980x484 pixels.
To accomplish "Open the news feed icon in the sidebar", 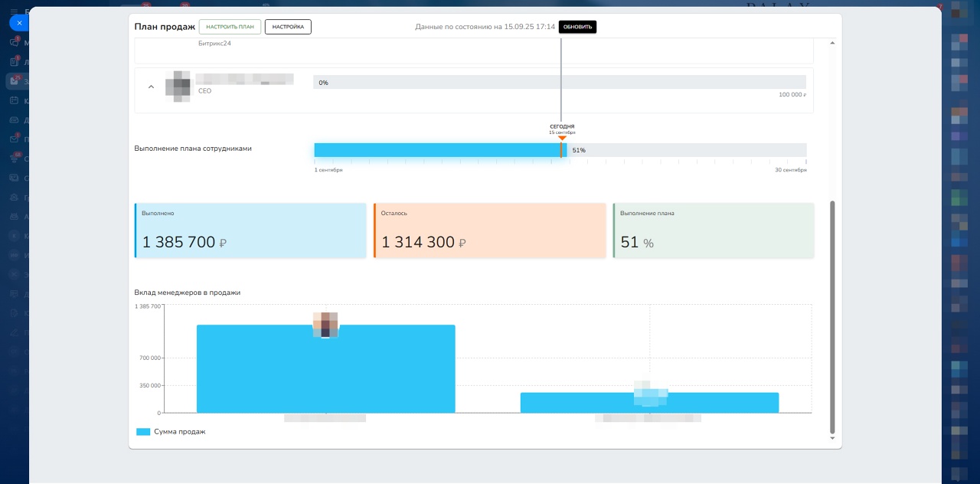I will click(x=14, y=62).
